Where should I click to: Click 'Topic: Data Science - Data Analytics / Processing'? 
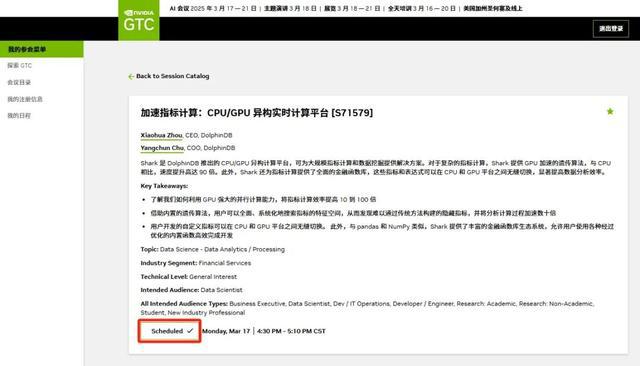213,249
